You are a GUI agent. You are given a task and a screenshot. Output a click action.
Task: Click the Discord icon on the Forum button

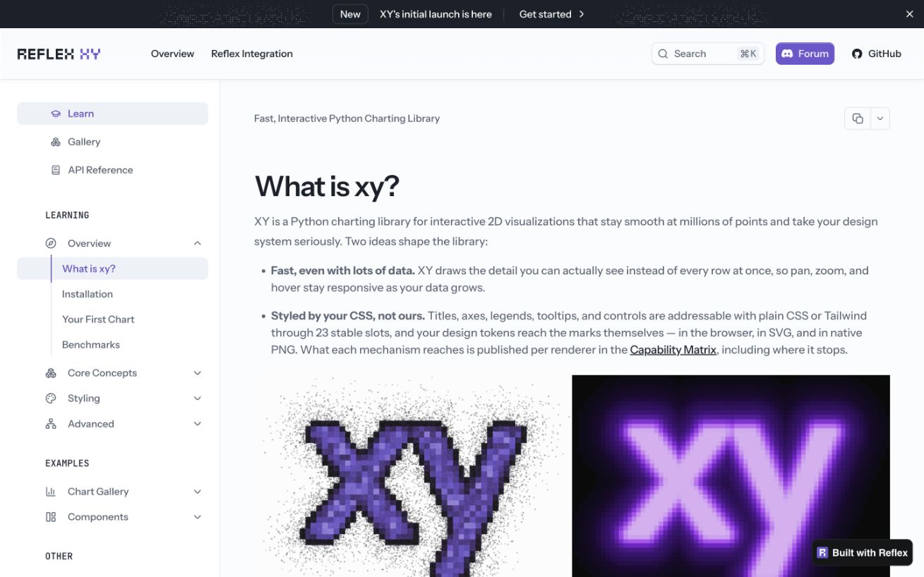click(x=787, y=54)
